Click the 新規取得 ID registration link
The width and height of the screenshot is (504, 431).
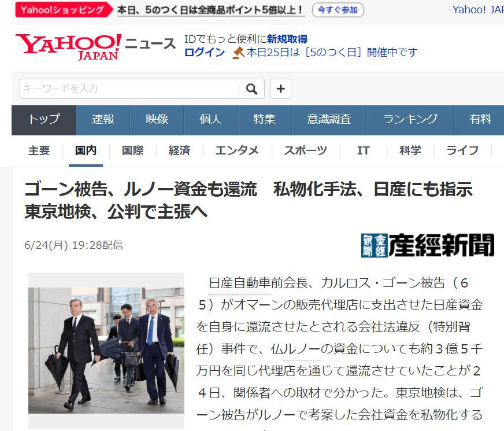[287, 39]
